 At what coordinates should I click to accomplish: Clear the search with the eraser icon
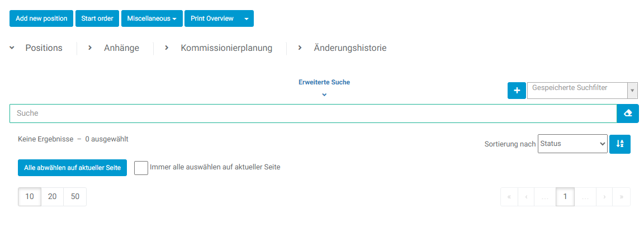(x=627, y=113)
